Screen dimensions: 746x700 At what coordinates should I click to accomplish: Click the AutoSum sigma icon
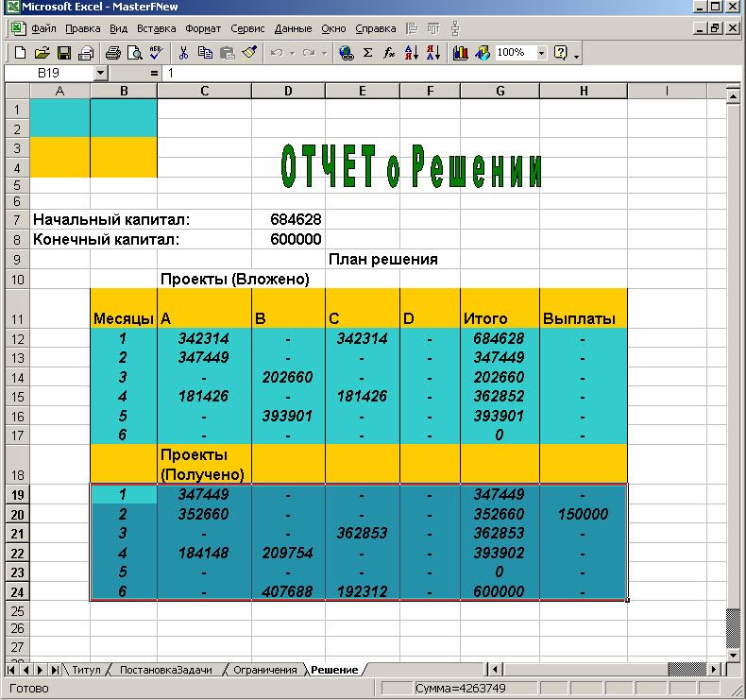(x=368, y=53)
